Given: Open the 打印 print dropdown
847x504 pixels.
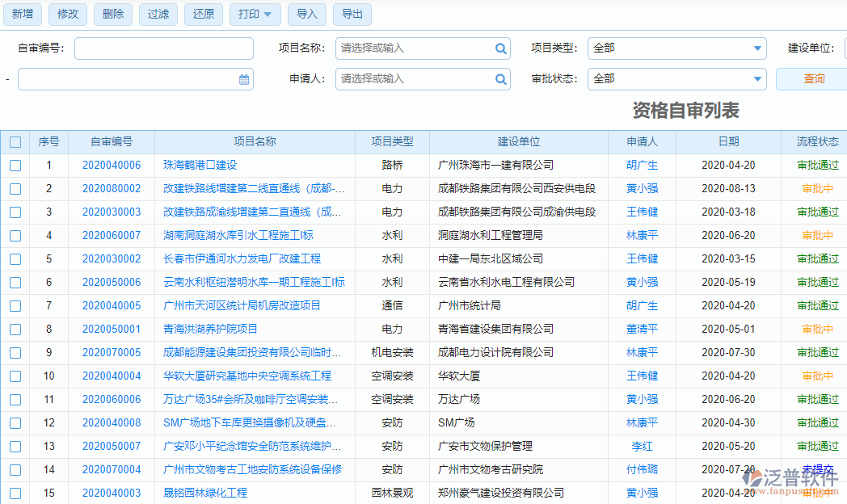Looking at the screenshot, I should coord(255,14).
